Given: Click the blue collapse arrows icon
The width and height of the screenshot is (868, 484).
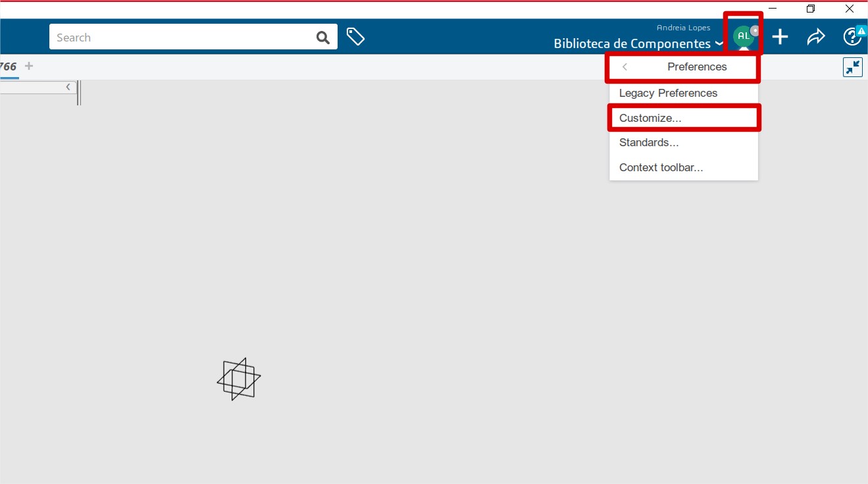Looking at the screenshot, I should (852, 67).
